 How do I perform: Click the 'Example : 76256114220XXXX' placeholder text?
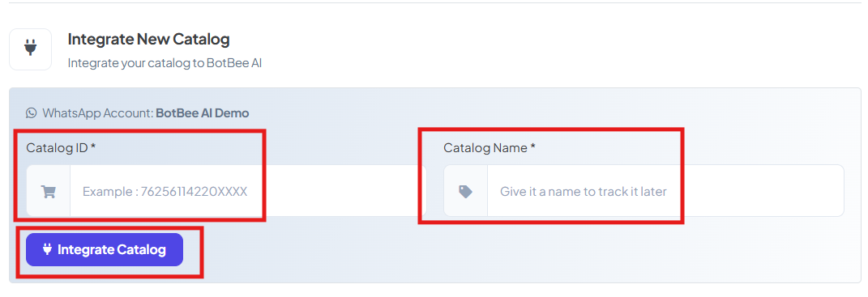point(165,191)
